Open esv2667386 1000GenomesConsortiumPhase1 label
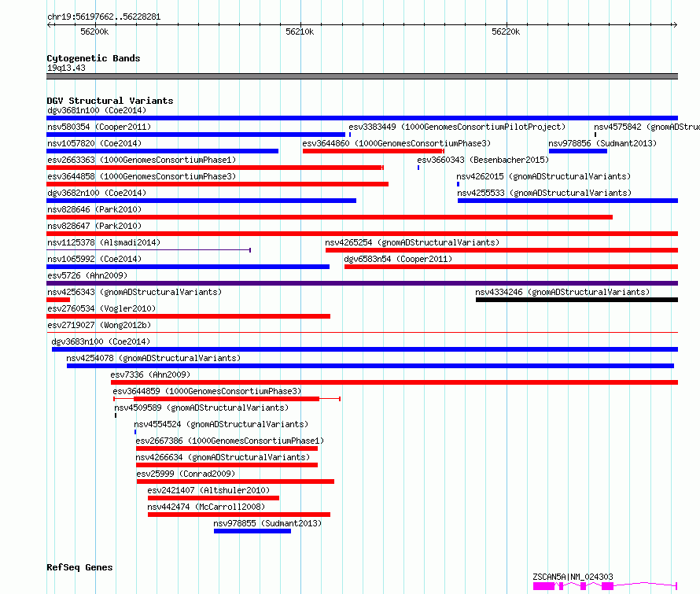700x594 pixels. tap(230, 441)
